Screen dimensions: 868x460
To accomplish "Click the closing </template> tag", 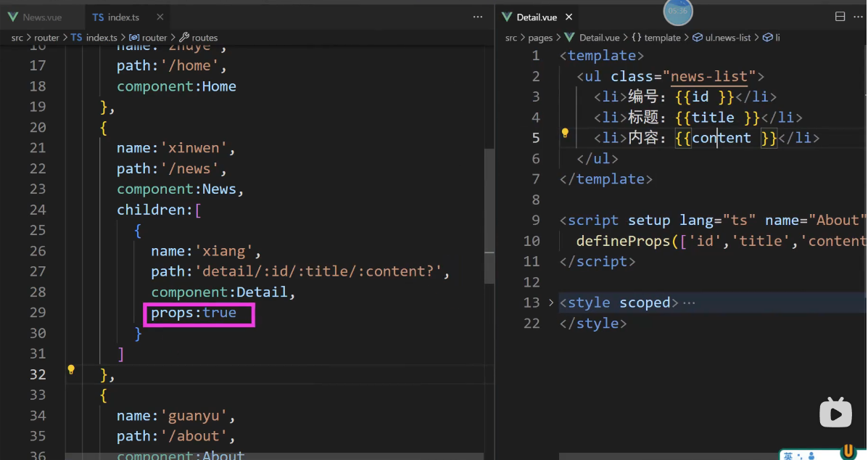I will [x=605, y=179].
